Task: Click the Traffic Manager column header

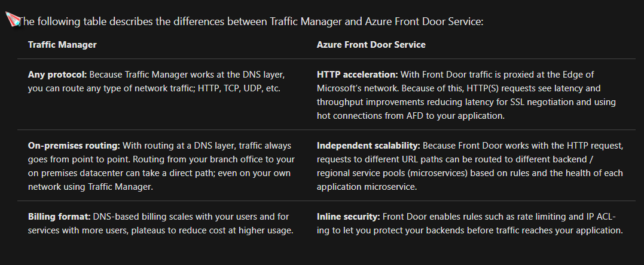Action: click(62, 45)
